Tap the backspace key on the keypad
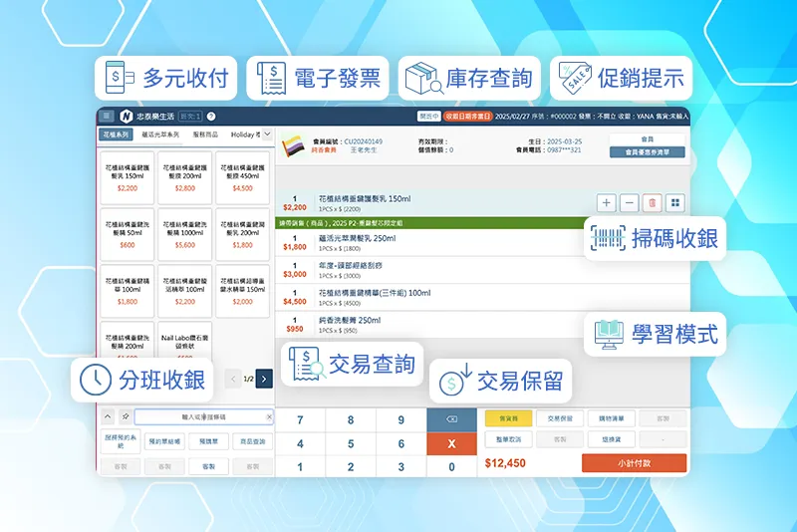Viewport: 797px width, 532px height. tap(451, 419)
